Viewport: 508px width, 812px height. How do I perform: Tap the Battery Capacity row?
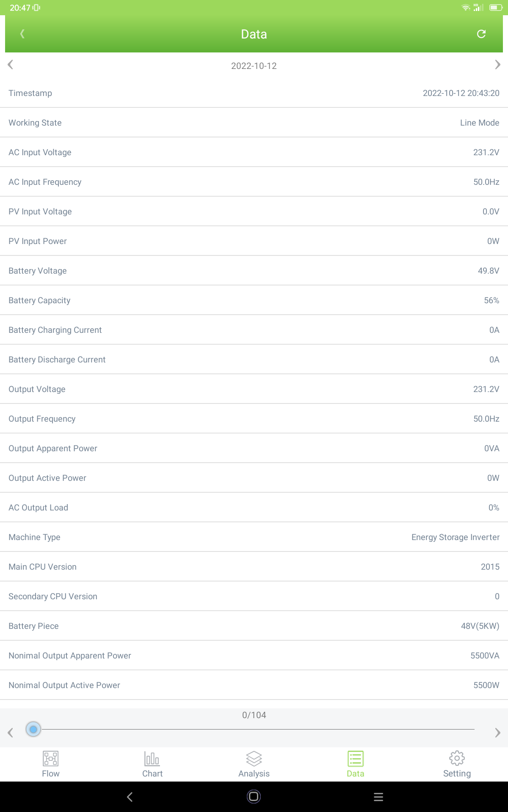click(254, 300)
